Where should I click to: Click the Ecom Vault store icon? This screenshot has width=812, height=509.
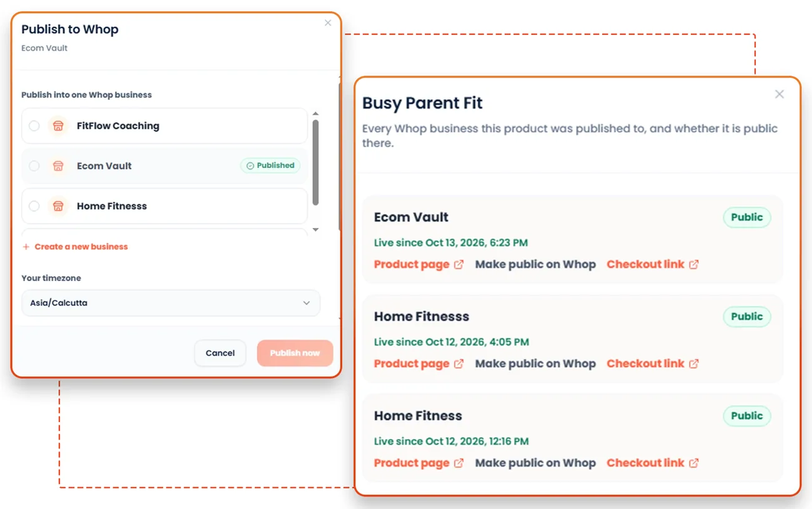click(58, 166)
